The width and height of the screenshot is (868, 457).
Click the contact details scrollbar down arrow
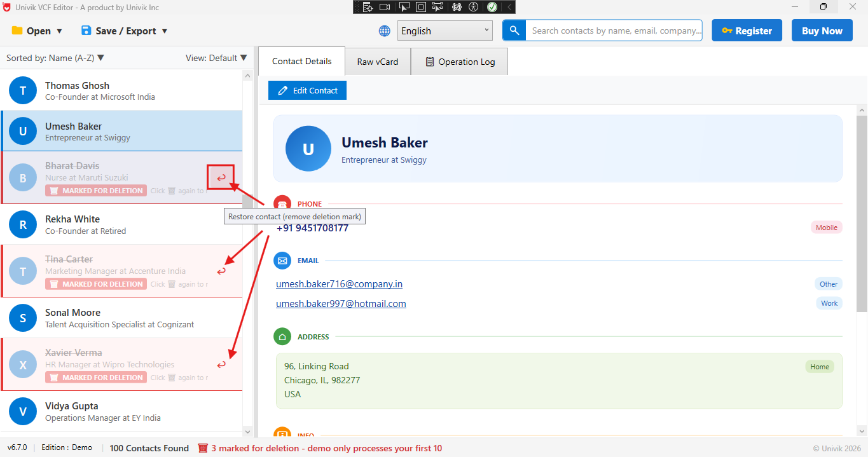pos(862,432)
